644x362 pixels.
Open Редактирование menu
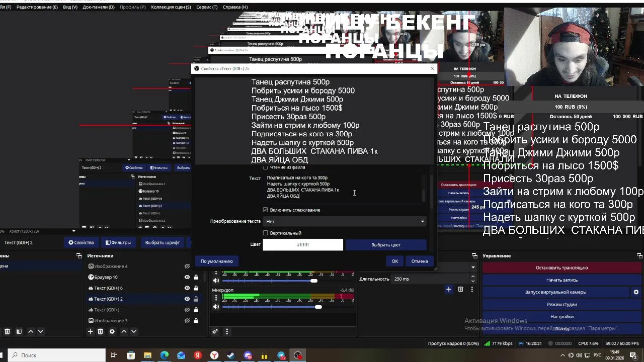click(x=37, y=7)
